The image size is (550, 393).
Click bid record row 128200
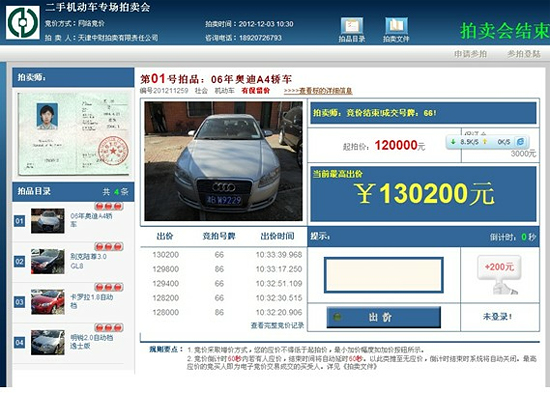point(223,298)
